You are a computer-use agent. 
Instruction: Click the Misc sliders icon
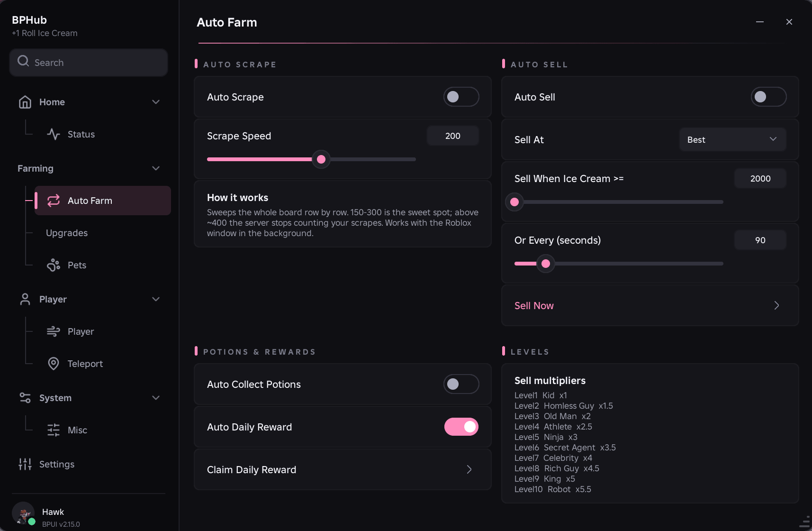click(54, 430)
